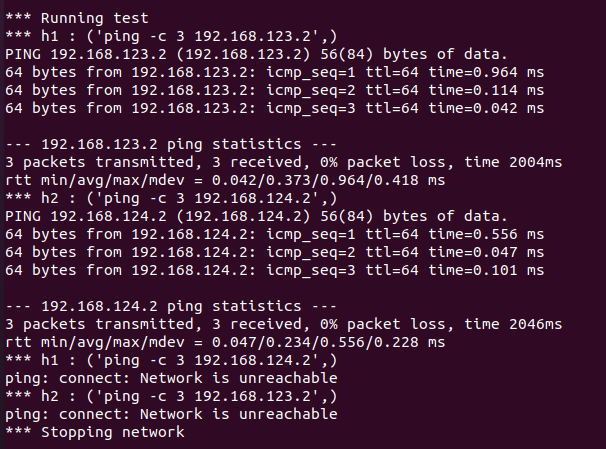Click the packet summary line ending "time 2046ms"

283,324
